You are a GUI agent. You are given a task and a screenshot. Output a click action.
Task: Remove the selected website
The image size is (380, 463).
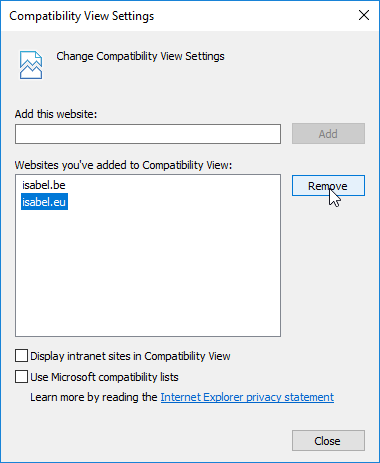click(x=328, y=186)
